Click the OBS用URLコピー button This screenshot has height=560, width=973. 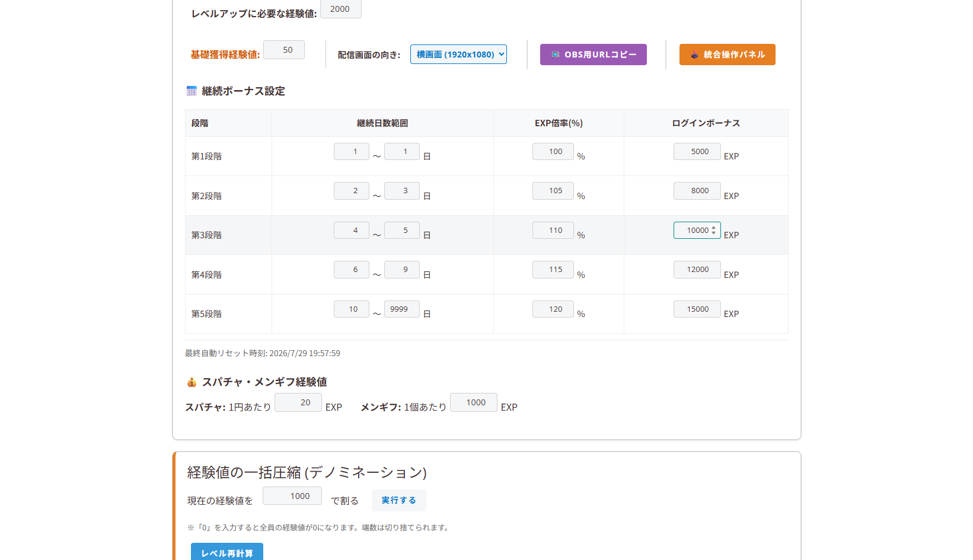pos(593,55)
